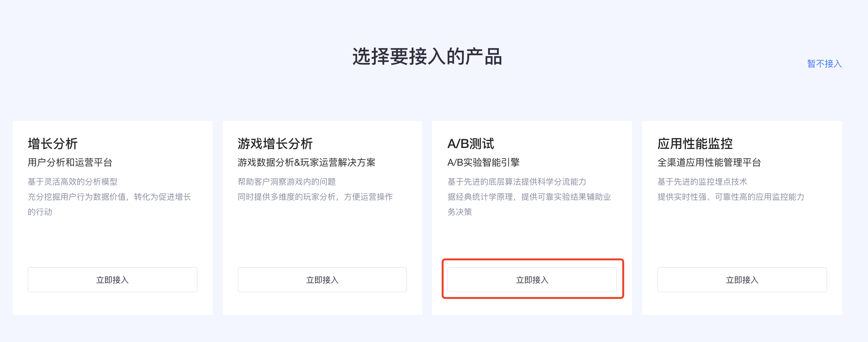
Task: Click the 帮助客户洞察游戏内的问题 description line
Action: pyautogui.click(x=287, y=182)
